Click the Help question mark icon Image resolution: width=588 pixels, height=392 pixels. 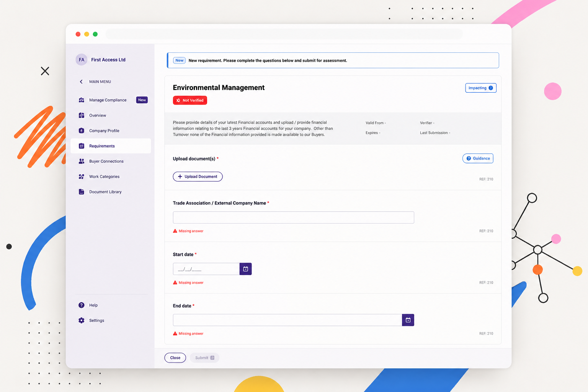82,305
